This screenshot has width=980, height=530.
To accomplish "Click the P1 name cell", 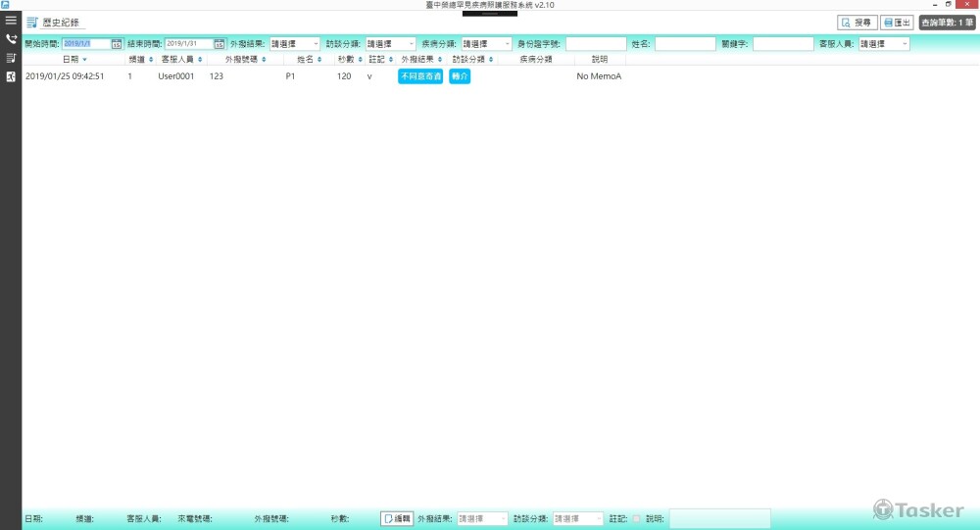I will [x=290, y=76].
